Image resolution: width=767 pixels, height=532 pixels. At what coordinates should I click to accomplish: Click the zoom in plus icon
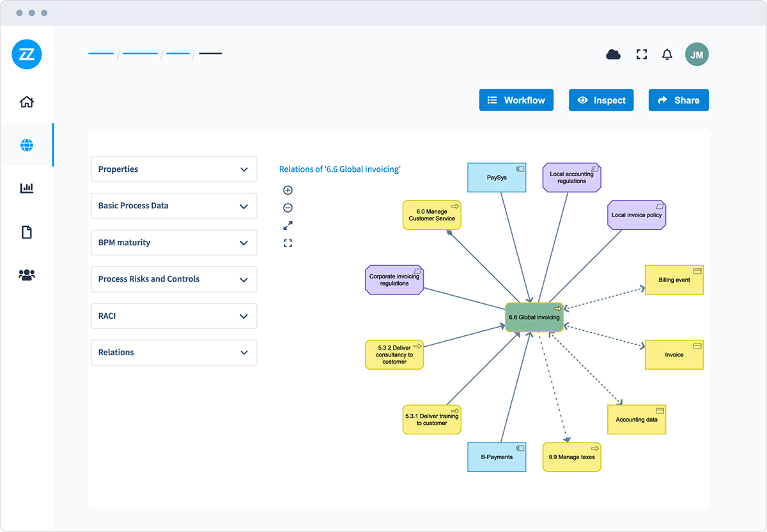coord(288,190)
